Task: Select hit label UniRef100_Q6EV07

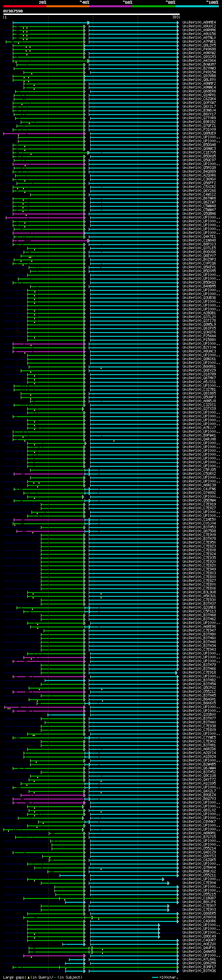Action: (199, 256)
